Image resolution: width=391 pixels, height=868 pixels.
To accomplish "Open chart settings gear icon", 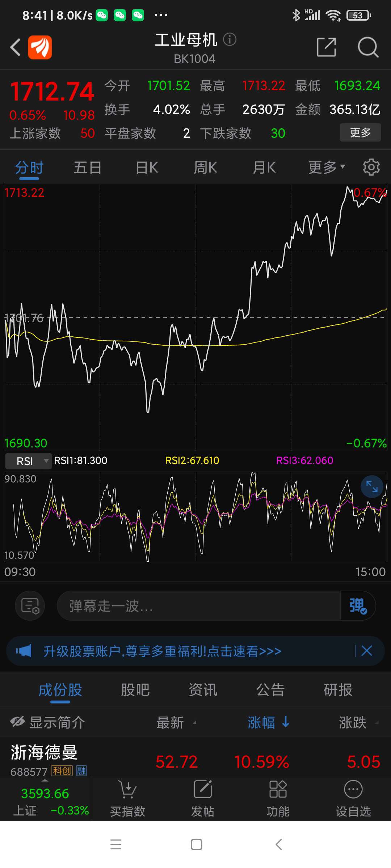I will click(x=371, y=167).
